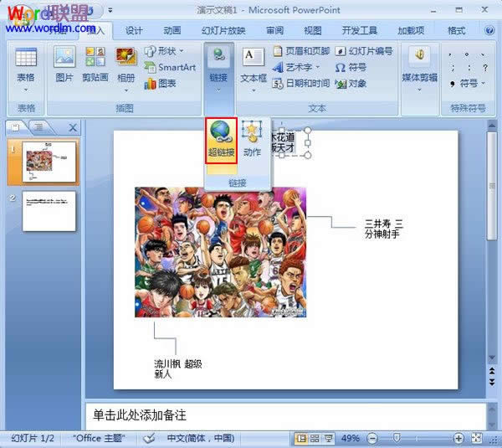Open the 视图 ribbon tab
Screen dimensions: 502x448
click(313, 30)
